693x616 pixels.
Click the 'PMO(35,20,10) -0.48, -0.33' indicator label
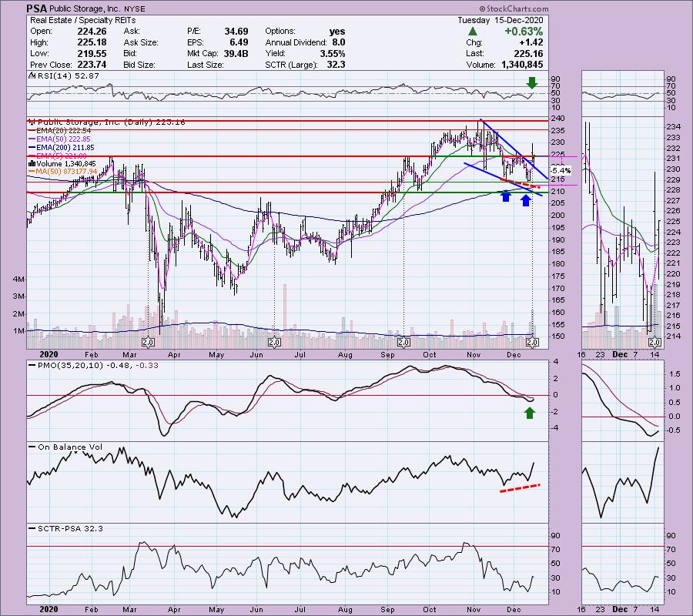93,366
